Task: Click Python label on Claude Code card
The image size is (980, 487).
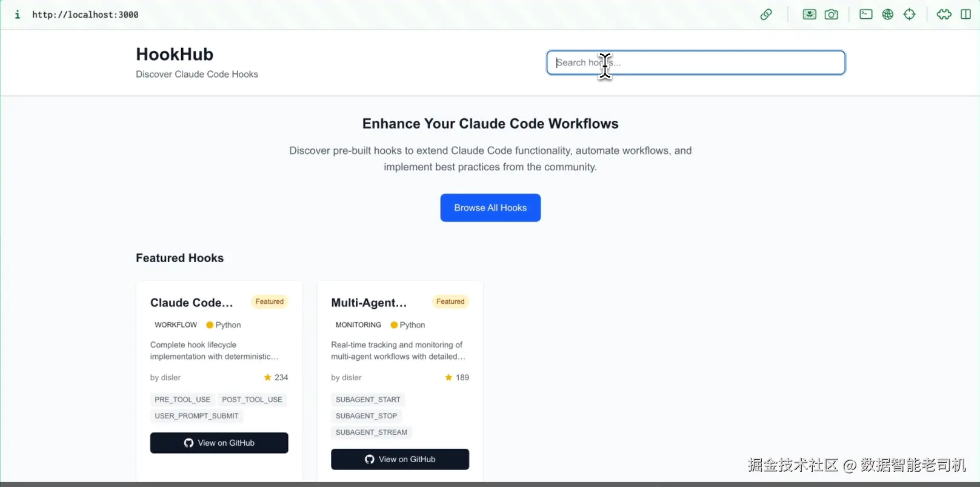Action: (224, 325)
